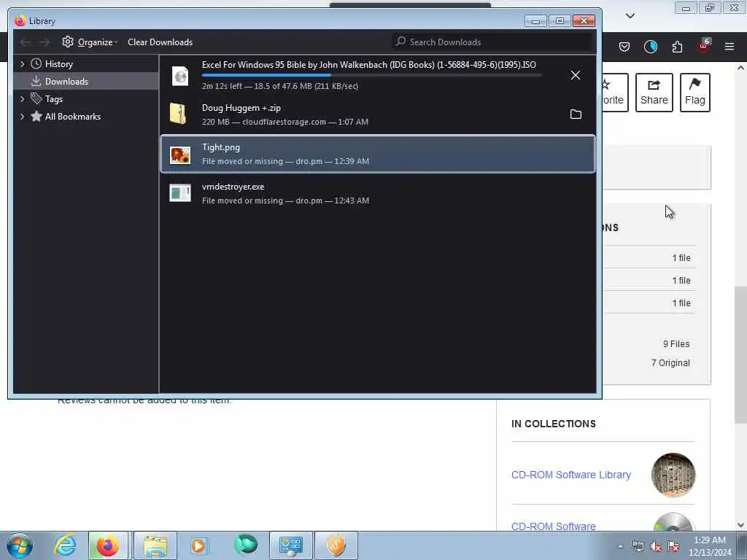
Task: Click the green round taskbar icon
Action: coord(246,545)
